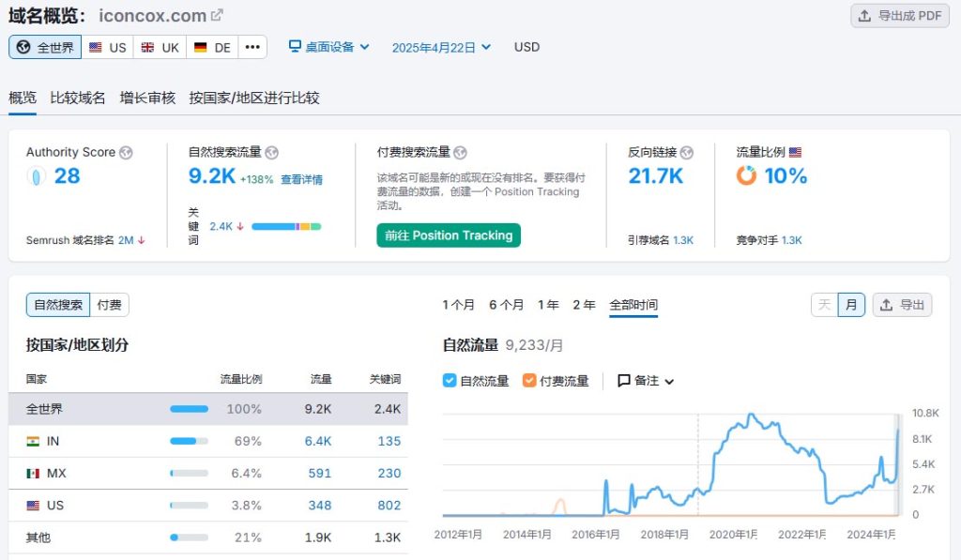Image resolution: width=961 pixels, height=560 pixels.
Task: Click the Authority Score oval indicator icon
Action: click(37, 177)
